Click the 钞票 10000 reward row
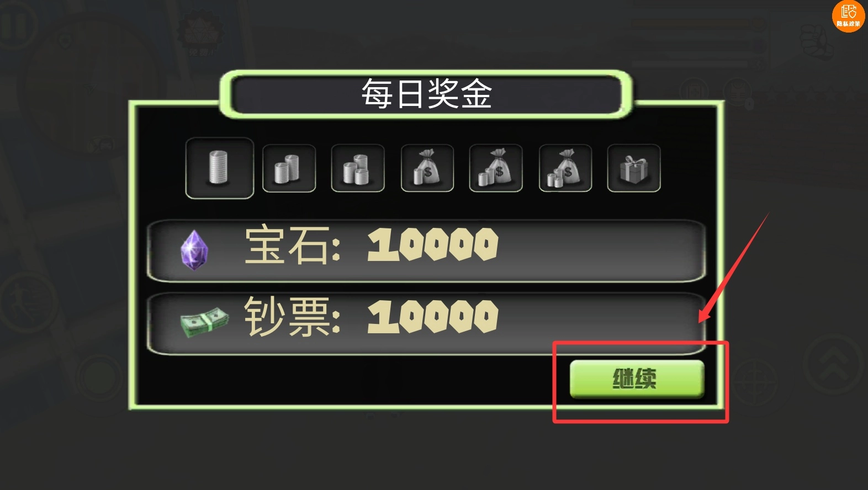The height and width of the screenshot is (490, 868). click(x=426, y=322)
